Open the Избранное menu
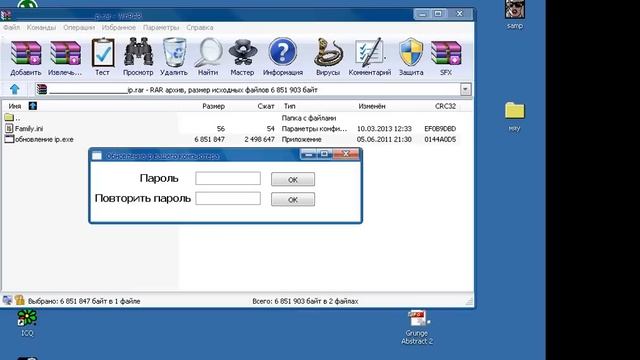640x360 pixels. pyautogui.click(x=119, y=28)
